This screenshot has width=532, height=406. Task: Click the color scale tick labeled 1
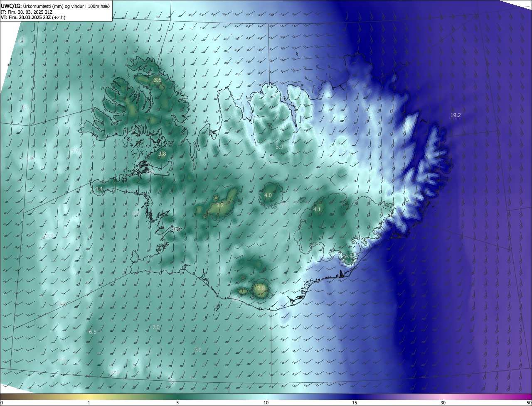pyautogui.click(x=89, y=403)
